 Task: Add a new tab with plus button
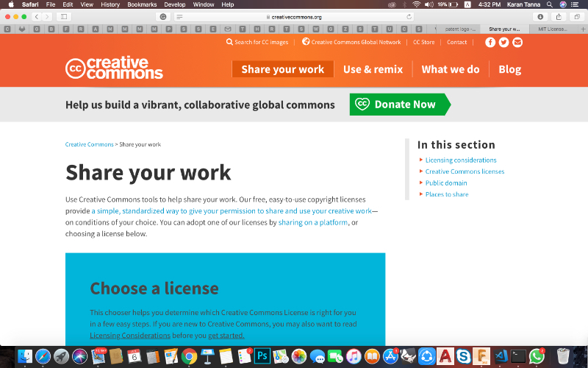coord(583,29)
